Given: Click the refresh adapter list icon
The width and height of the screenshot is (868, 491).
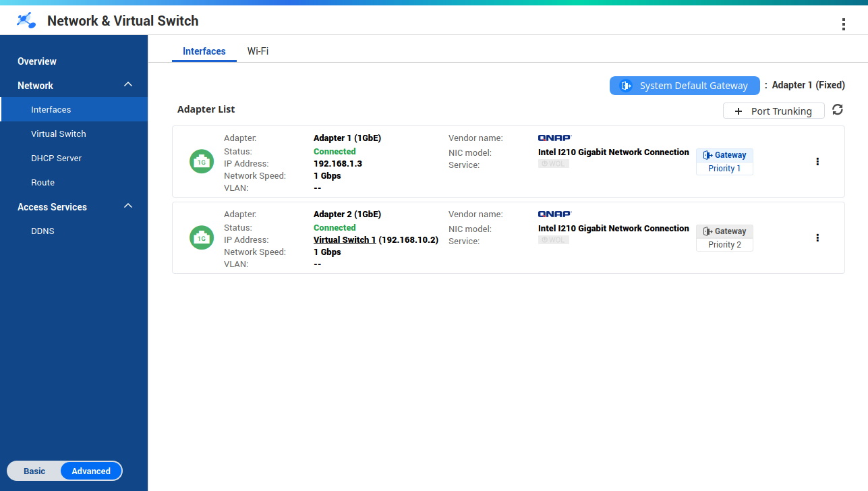Looking at the screenshot, I should [x=838, y=110].
